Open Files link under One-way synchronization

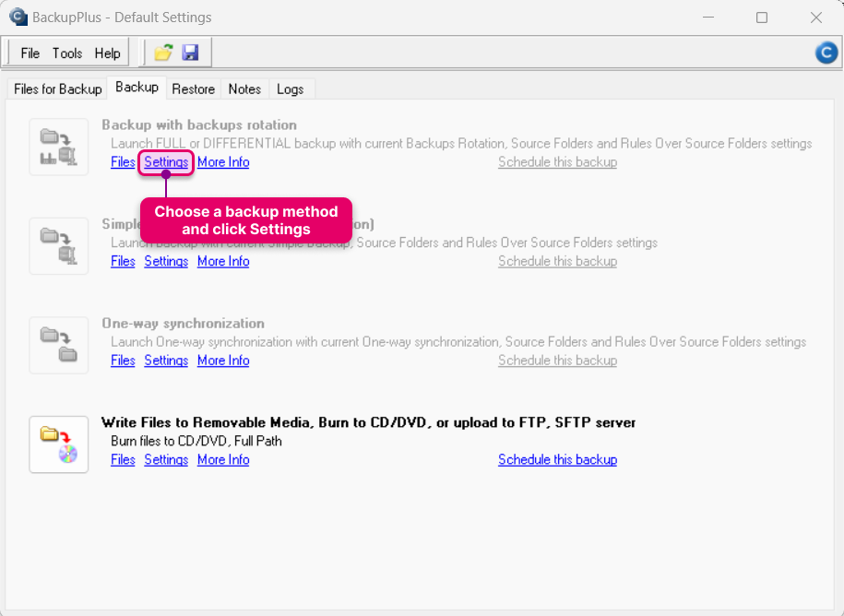(123, 361)
